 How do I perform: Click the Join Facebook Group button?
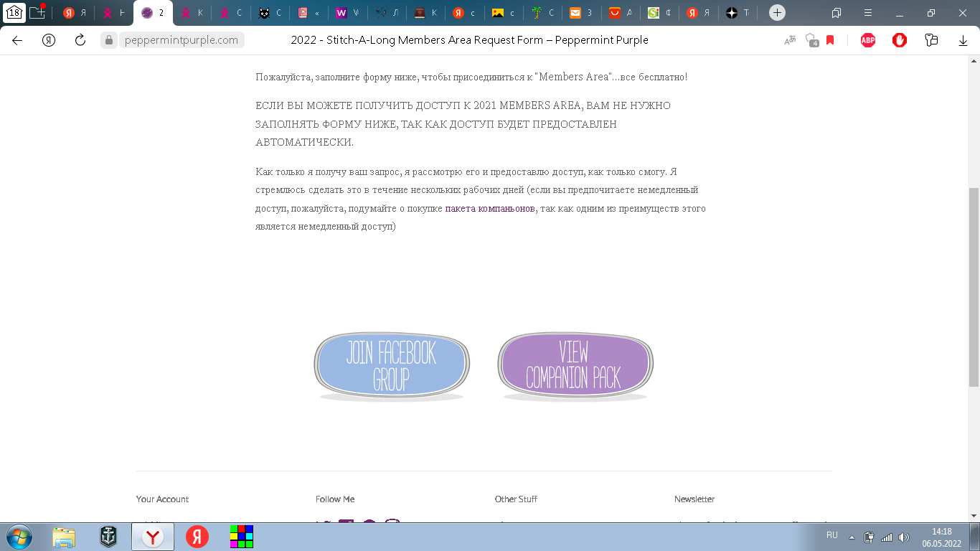pos(391,365)
